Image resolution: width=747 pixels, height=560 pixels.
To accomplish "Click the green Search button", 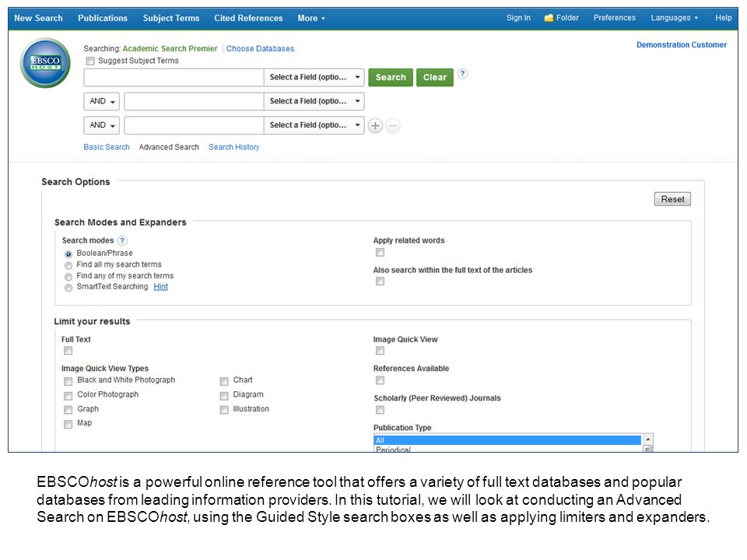I will [x=391, y=77].
